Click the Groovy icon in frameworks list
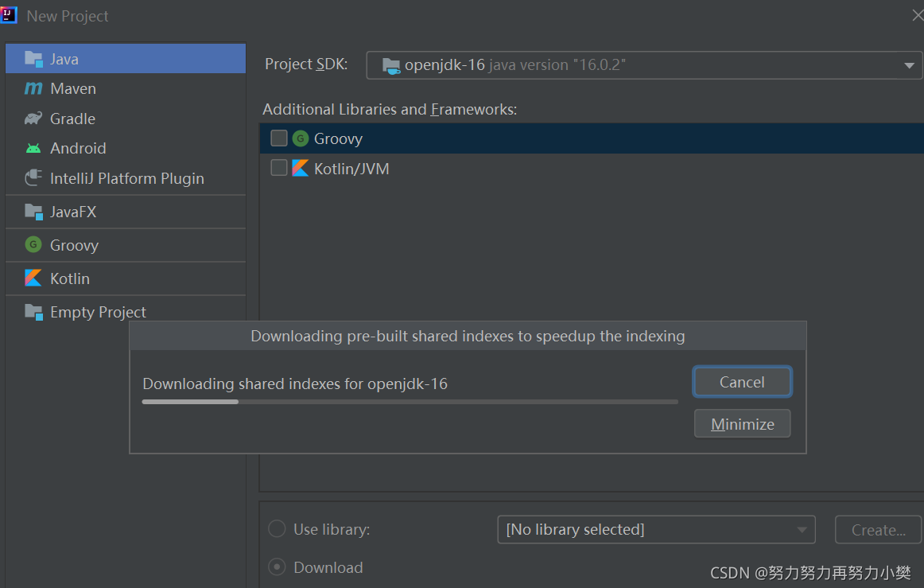 point(301,138)
